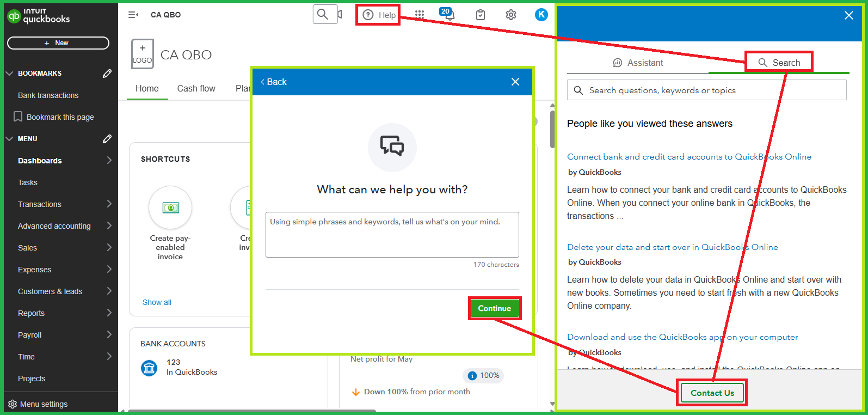Screen dimensions: 868x415
Task: Open the settings gear icon
Action: tap(511, 15)
